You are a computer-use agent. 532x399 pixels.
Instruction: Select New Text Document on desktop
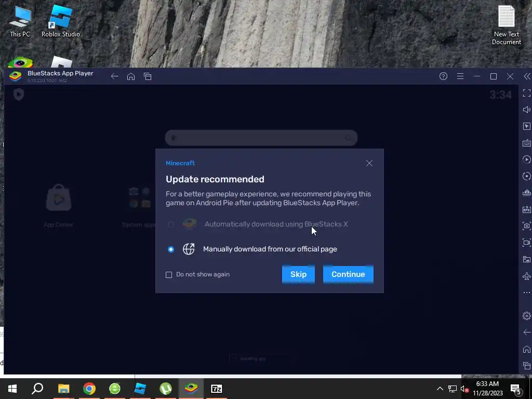point(506,25)
